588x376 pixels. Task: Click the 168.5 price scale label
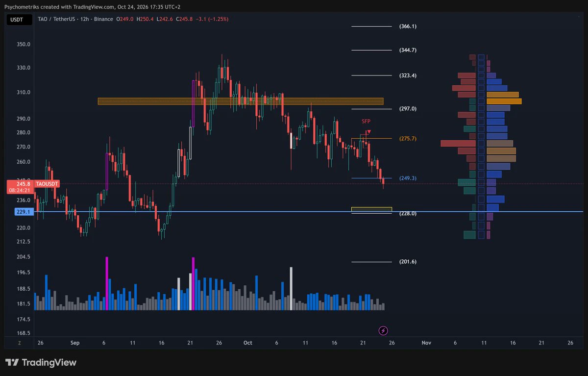24,333
